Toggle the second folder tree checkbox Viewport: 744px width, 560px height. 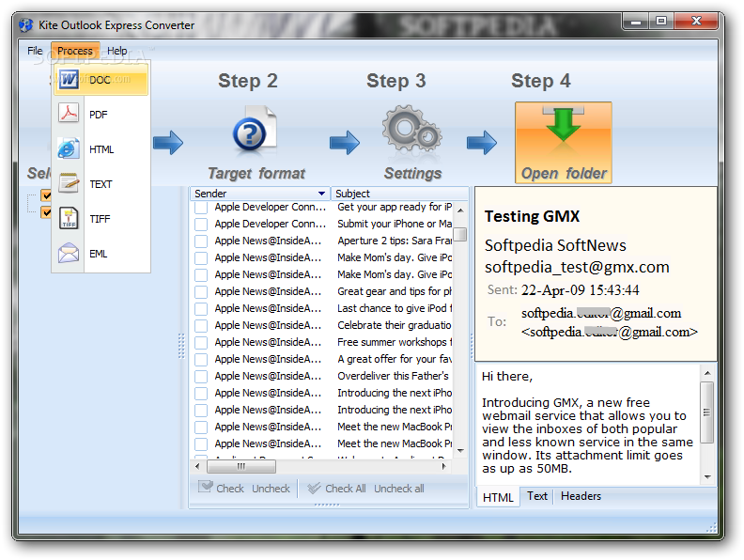point(46,211)
